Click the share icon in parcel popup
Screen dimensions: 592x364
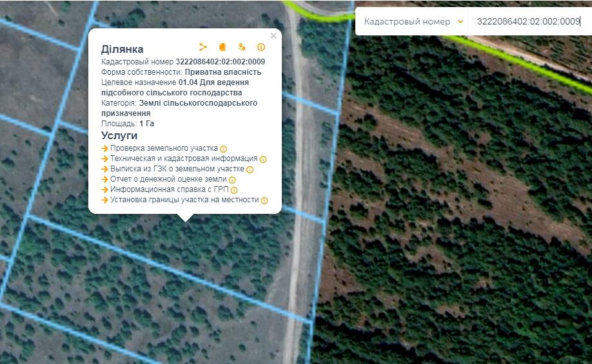tap(203, 47)
